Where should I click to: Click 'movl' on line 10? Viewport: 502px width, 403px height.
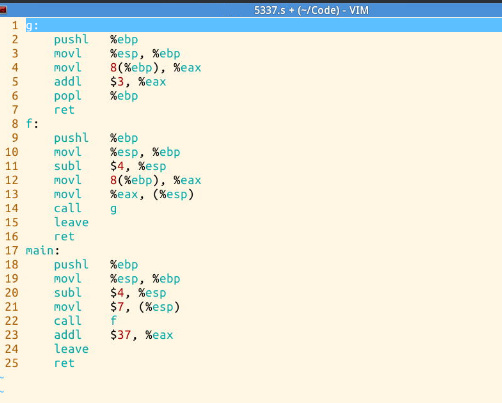tap(68, 152)
